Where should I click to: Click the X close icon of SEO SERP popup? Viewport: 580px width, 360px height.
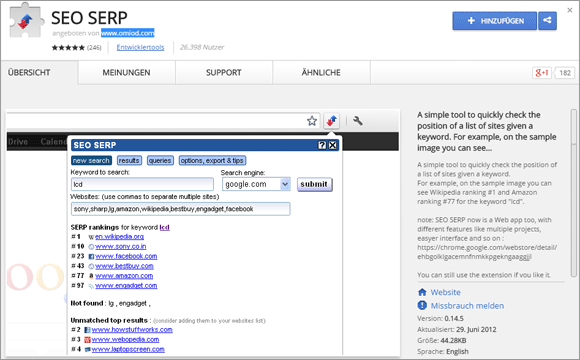333,145
